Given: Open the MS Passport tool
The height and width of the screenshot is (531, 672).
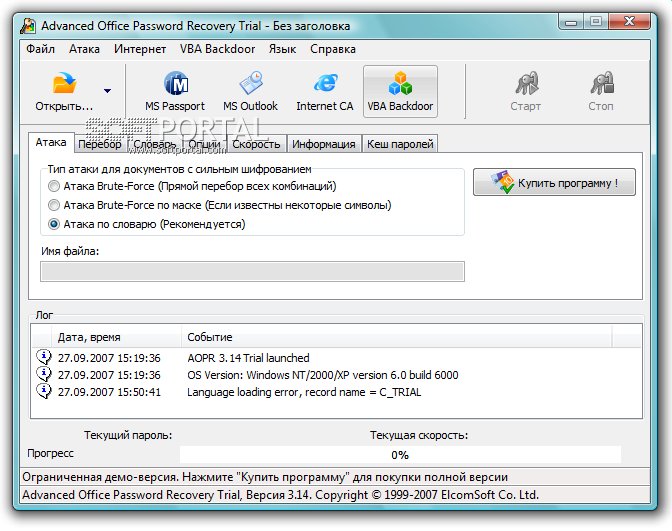Looking at the screenshot, I should 175,91.
